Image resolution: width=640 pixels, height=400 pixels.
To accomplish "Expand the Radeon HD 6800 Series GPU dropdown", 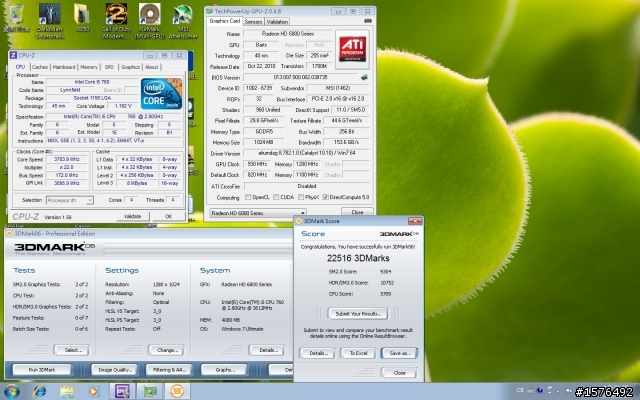I will coord(302,213).
